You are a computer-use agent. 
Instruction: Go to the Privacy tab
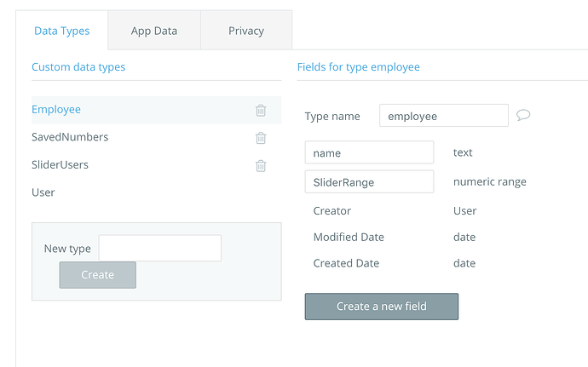click(x=246, y=31)
